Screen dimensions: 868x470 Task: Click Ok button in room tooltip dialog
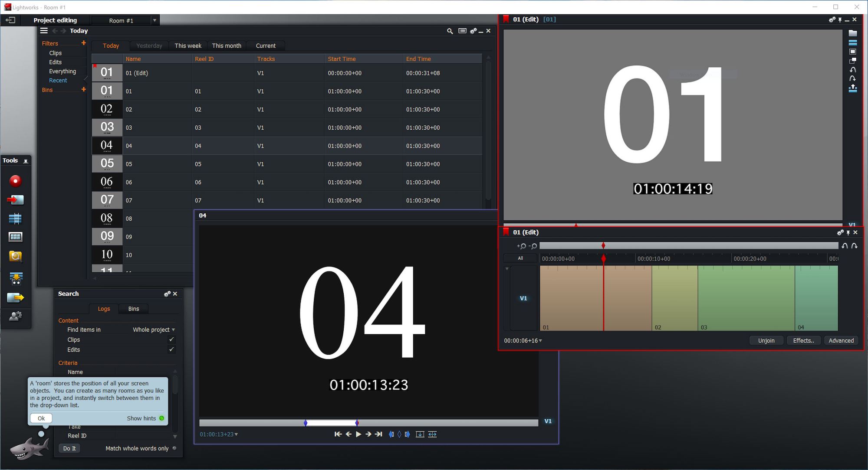pos(40,418)
